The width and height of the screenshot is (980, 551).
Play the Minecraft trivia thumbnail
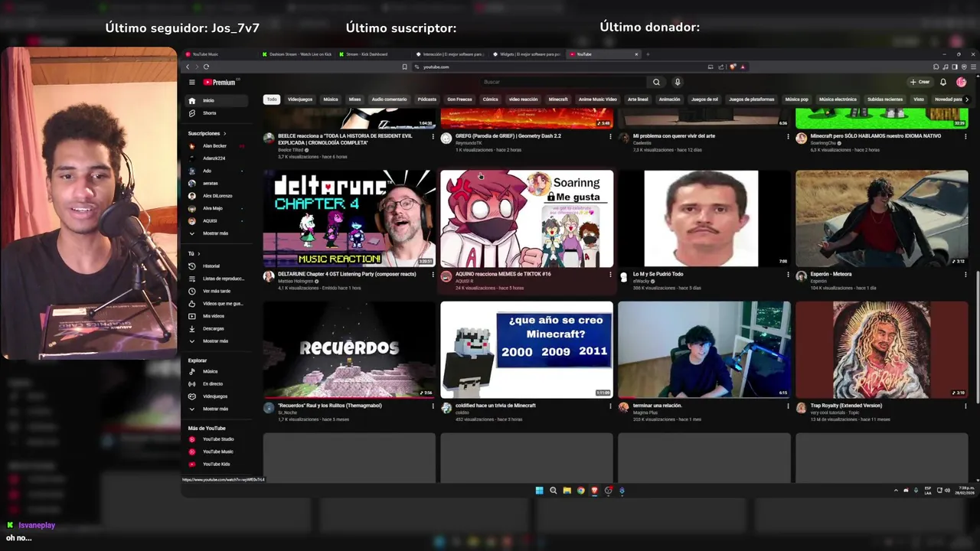[x=527, y=350]
